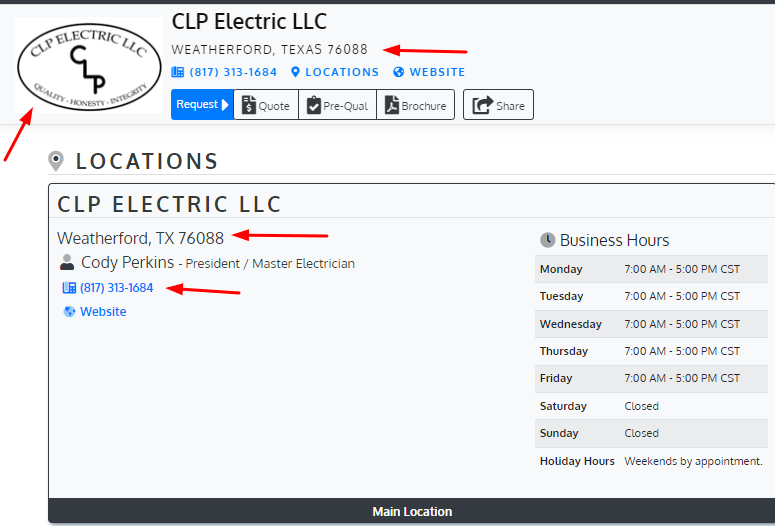The width and height of the screenshot is (775, 526).
Task: Click the PDF icon on Brochure
Action: pyautogui.click(x=391, y=105)
